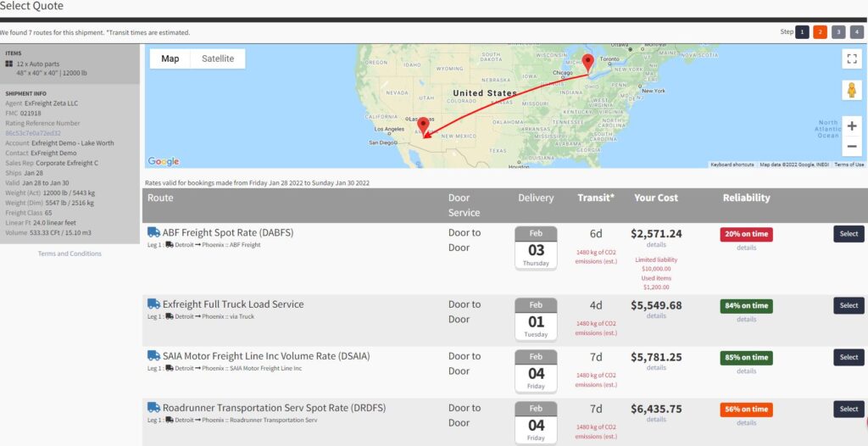Open cost details for $5,781.25
Viewport: 868px width, 446px height.
coord(656,367)
